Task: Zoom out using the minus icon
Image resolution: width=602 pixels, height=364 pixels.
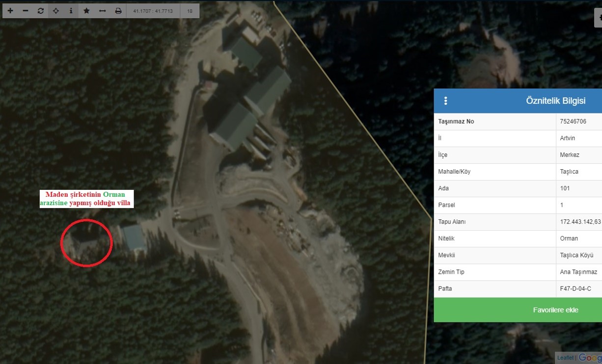Action: 26,11
